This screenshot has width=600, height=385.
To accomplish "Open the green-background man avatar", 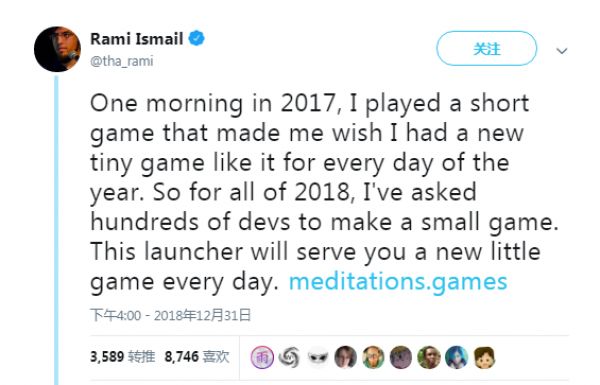I will coord(429,357).
